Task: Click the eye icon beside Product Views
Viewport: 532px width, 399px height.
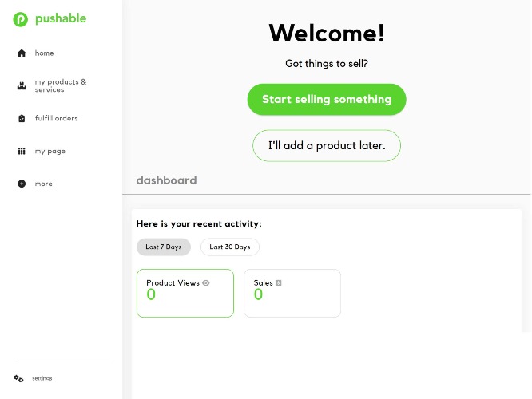Action: [x=206, y=282]
